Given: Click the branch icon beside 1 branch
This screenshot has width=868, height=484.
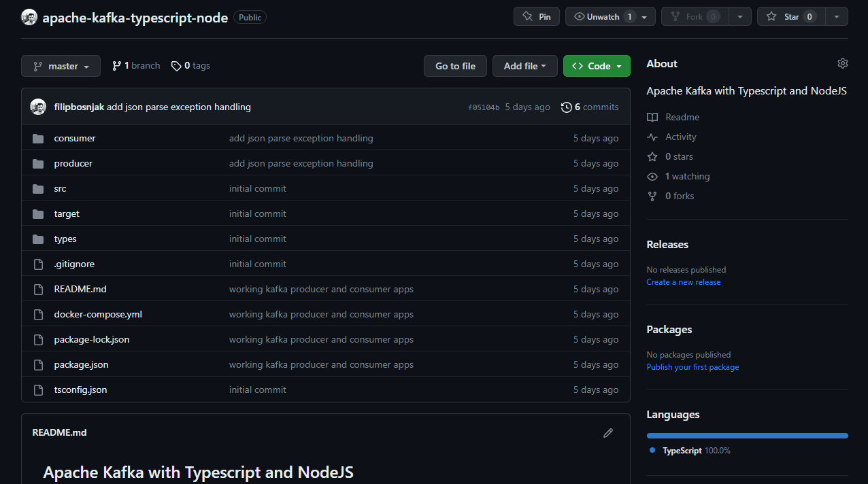Looking at the screenshot, I should [x=116, y=66].
